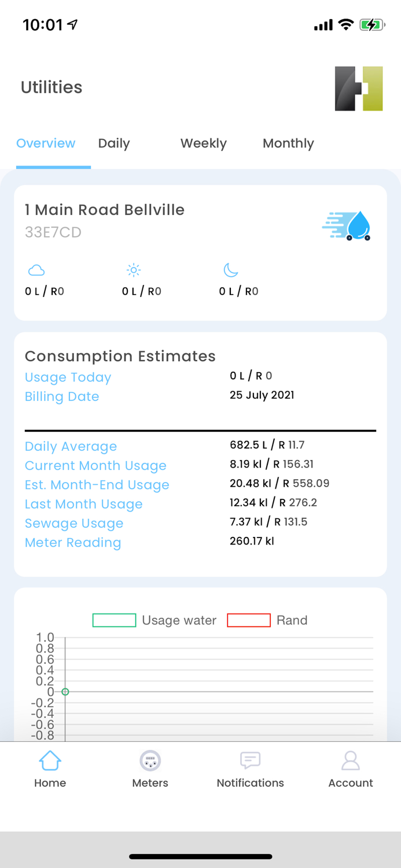The height and width of the screenshot is (868, 401).
Task: Tap the moon icon for nighttime usage
Action: [x=230, y=270]
